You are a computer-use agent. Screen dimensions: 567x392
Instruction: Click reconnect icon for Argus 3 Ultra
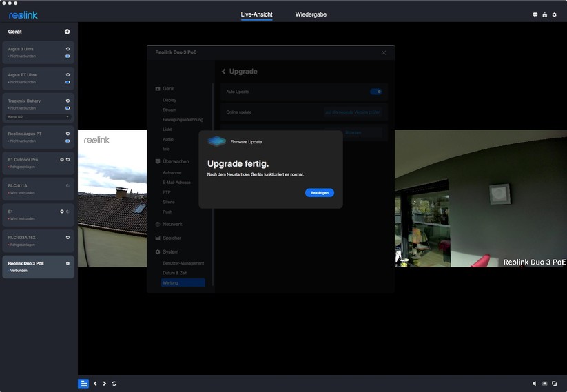click(68, 49)
